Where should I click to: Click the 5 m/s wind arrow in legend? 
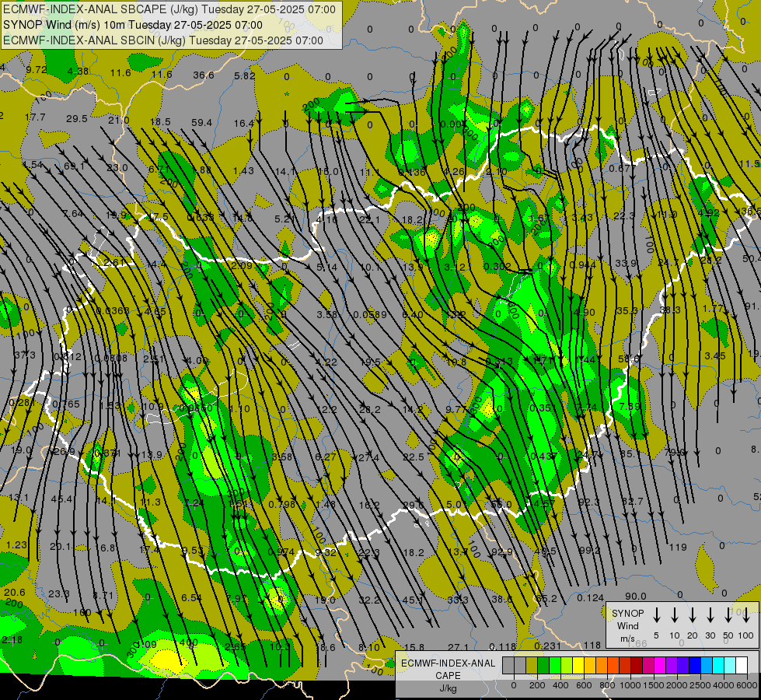[656, 615]
